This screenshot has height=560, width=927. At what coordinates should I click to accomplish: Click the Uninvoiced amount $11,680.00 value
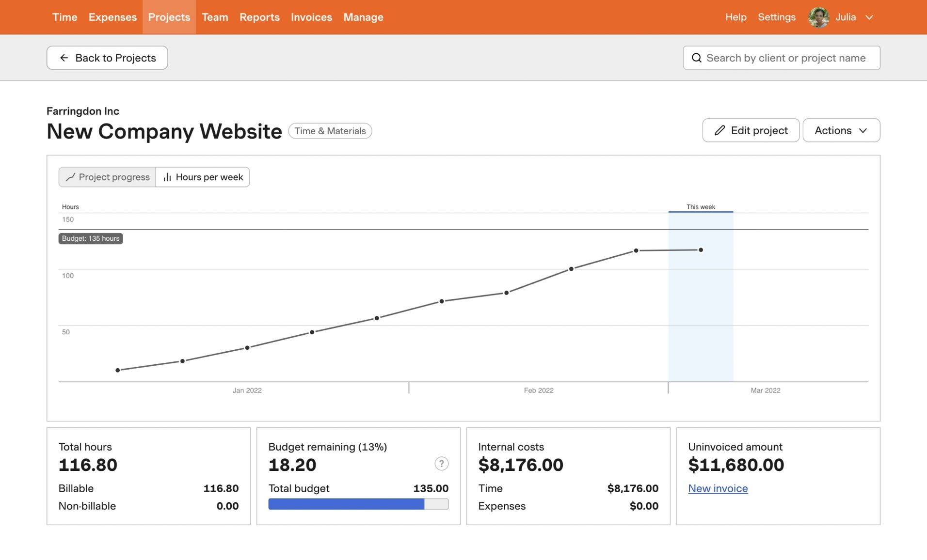tap(736, 465)
